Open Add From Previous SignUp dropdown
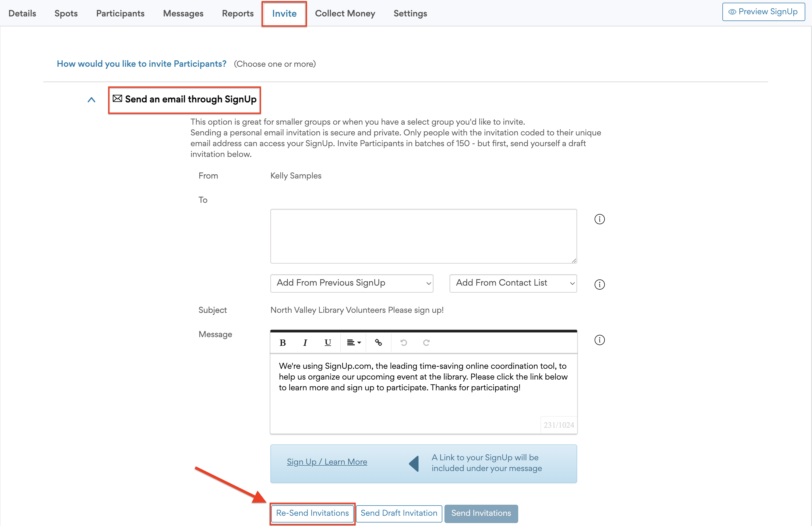The height and width of the screenshot is (526, 812). coord(352,283)
